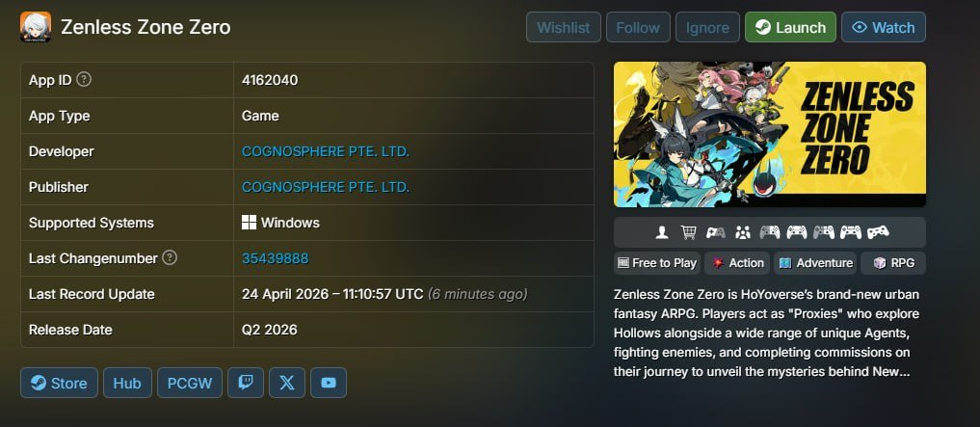Open the X social media link
The image size is (980, 427).
pyautogui.click(x=287, y=383)
